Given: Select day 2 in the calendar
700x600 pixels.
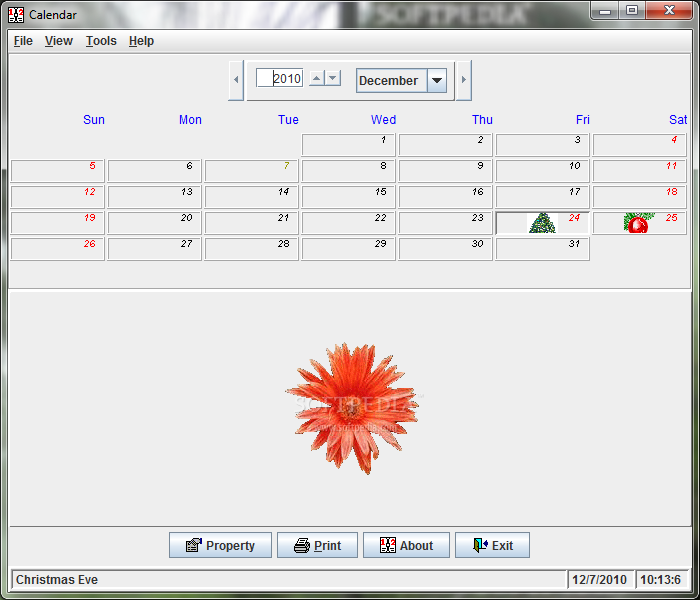Looking at the screenshot, I should (x=446, y=145).
